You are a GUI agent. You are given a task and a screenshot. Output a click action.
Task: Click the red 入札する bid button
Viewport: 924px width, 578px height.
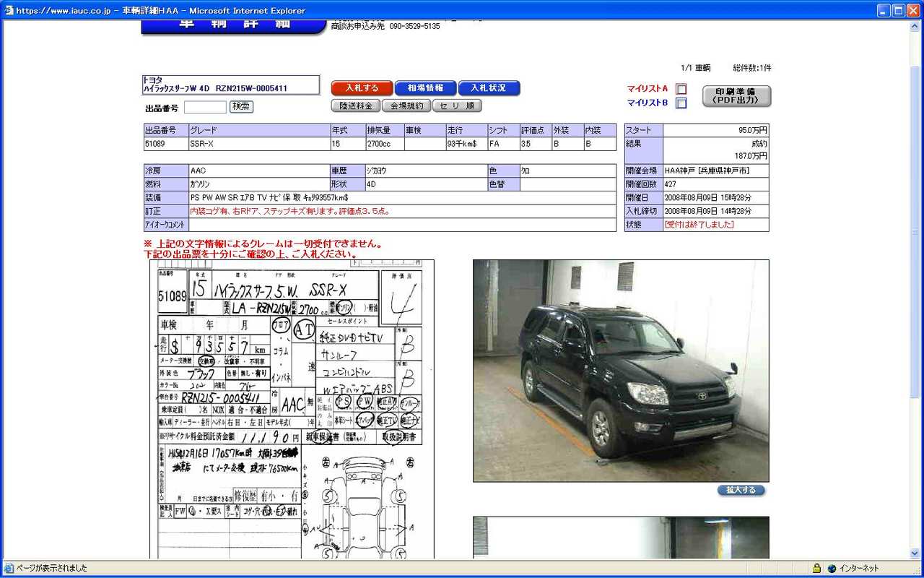click(362, 88)
